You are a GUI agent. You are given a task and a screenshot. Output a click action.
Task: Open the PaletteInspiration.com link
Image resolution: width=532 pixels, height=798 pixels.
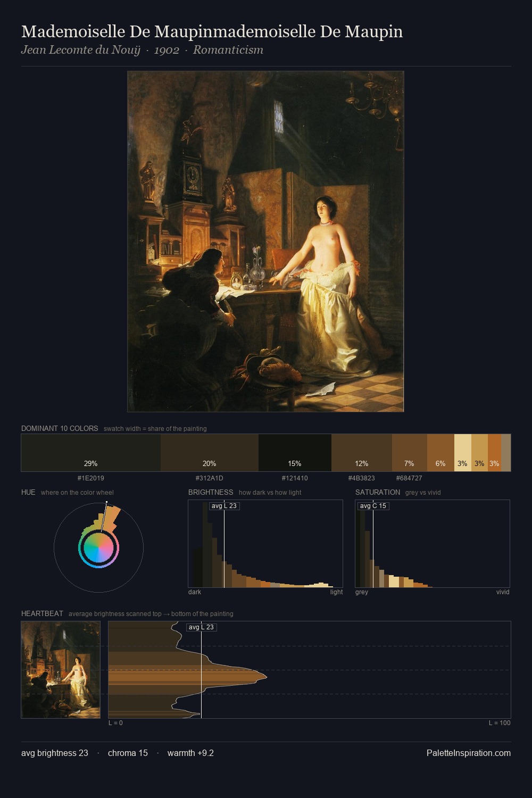click(469, 753)
